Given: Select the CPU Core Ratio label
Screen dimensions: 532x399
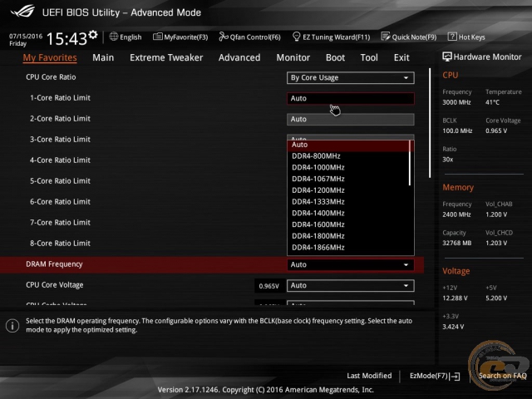Looking at the screenshot, I should pyautogui.click(x=51, y=77).
